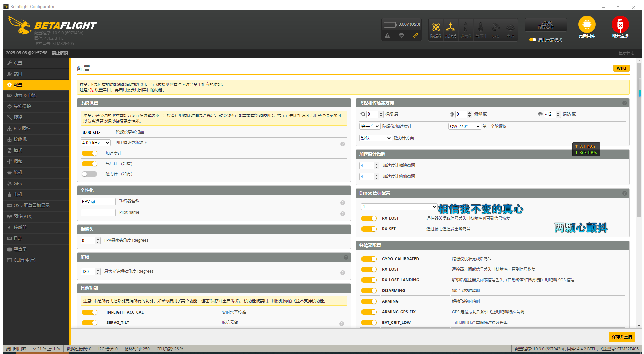Click help icon beside max arm angle
Screen dimensions: 644x354
(342, 273)
